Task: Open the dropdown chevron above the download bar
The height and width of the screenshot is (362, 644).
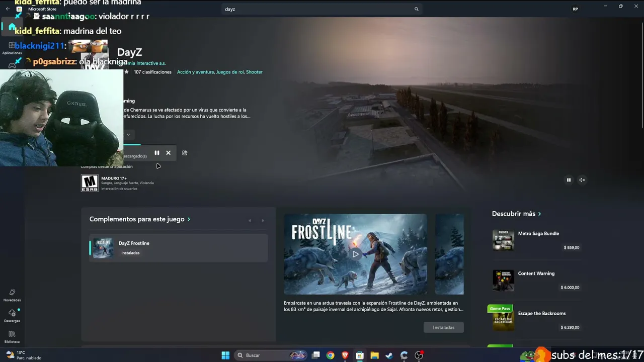Action: tap(128, 135)
